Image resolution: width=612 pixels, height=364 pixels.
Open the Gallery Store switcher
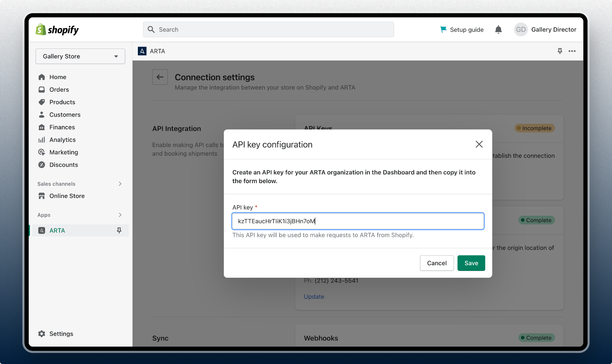(80, 56)
